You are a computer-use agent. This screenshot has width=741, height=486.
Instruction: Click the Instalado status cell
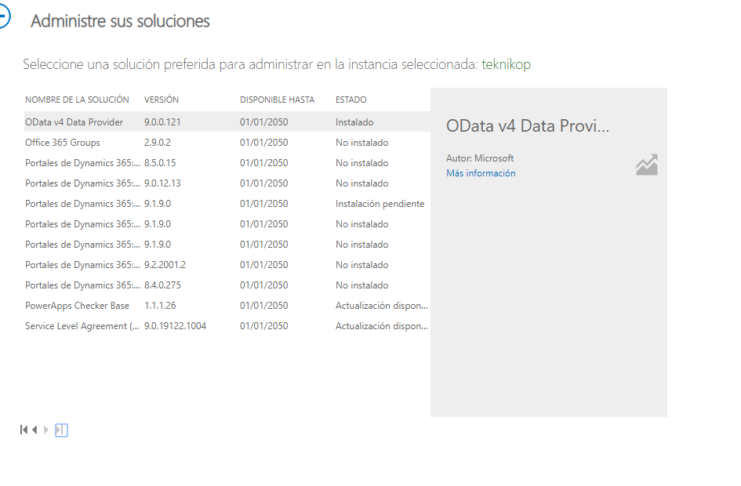point(354,122)
